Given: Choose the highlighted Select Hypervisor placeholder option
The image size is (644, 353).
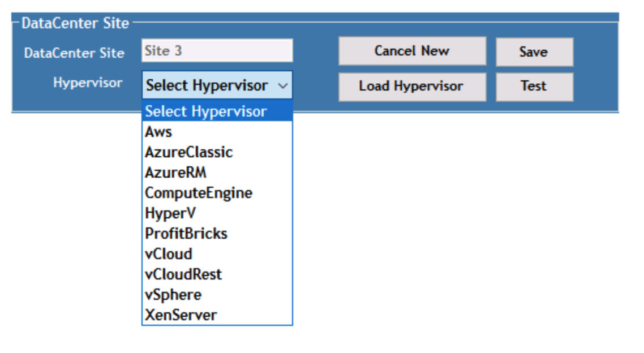Looking at the screenshot, I should pos(217,111).
